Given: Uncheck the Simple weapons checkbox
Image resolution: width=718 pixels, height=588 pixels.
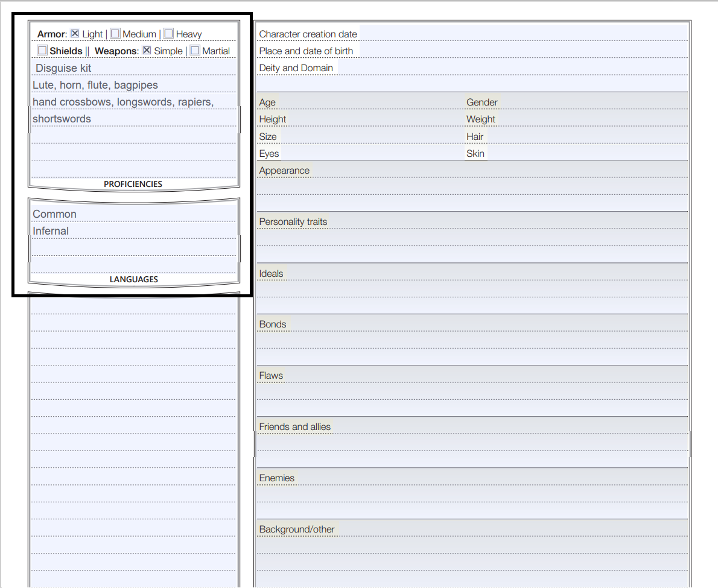Looking at the screenshot, I should [x=147, y=50].
